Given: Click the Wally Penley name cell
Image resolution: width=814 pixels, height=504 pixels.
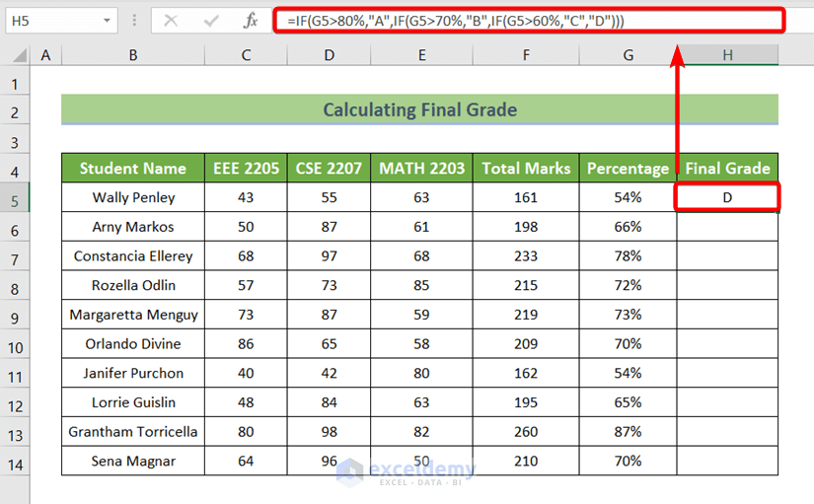Looking at the screenshot, I should coord(133,197).
